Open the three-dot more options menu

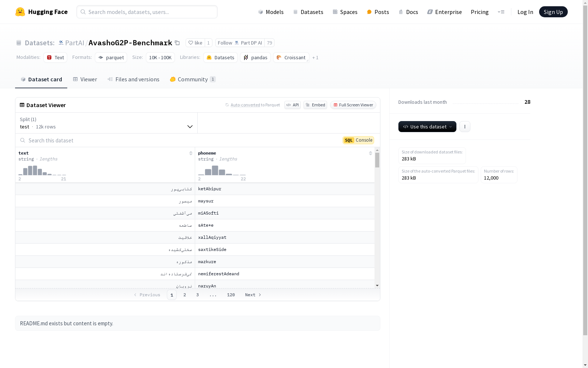click(465, 127)
